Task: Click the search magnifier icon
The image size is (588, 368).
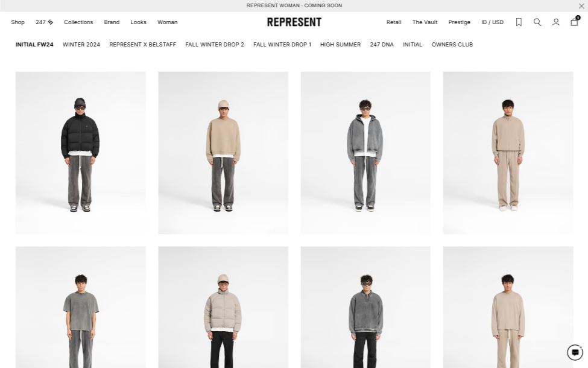Action: pyautogui.click(x=537, y=22)
